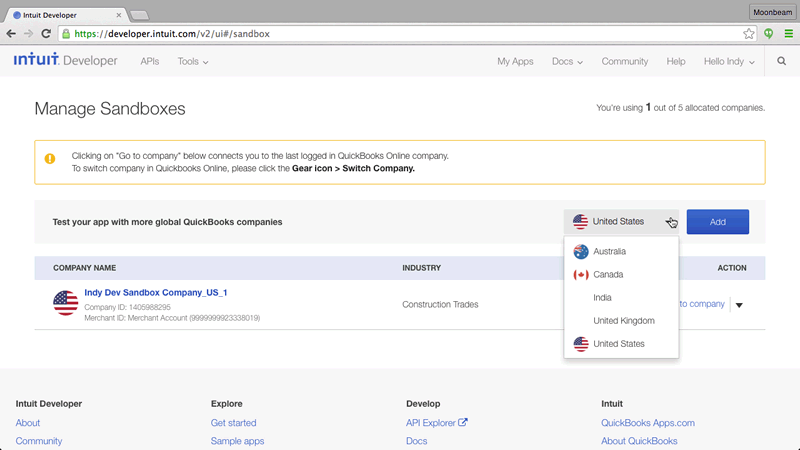Click the Moonbeam profile button

[x=772, y=12]
